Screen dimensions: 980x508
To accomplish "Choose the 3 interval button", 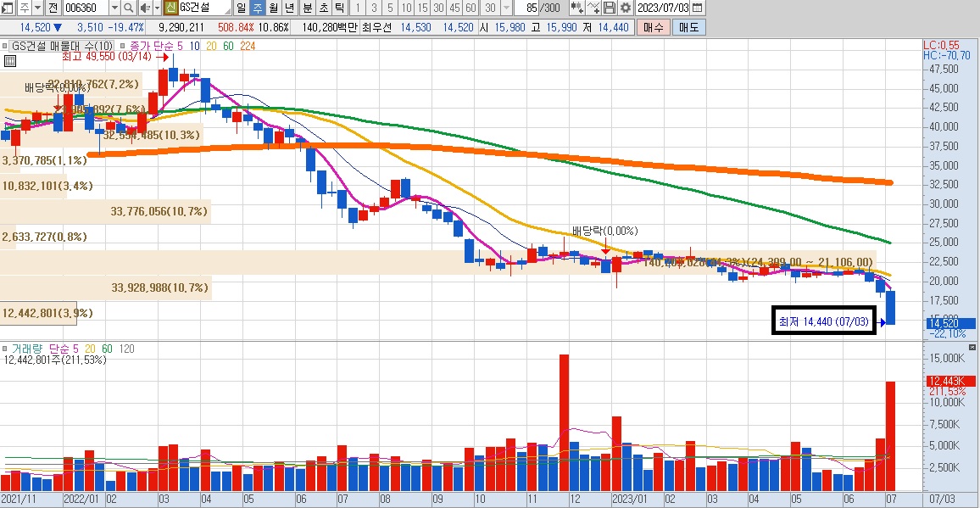I will [x=374, y=8].
